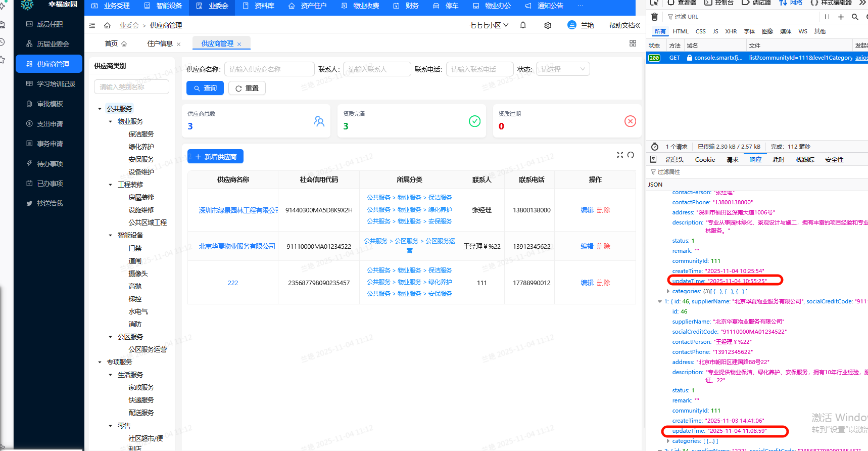The height and width of the screenshot is (451, 868).
Task: Open the settings gear icon
Action: (x=548, y=25)
